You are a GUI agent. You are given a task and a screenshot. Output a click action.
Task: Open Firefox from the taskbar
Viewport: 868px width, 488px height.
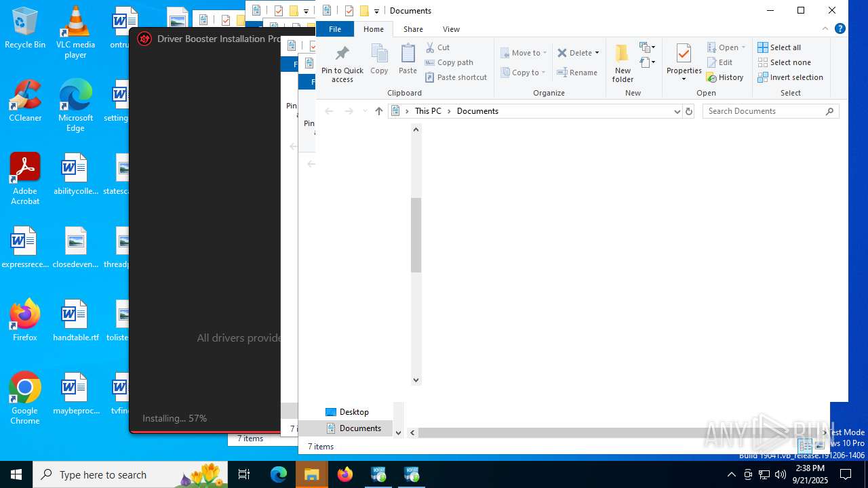coord(345,474)
